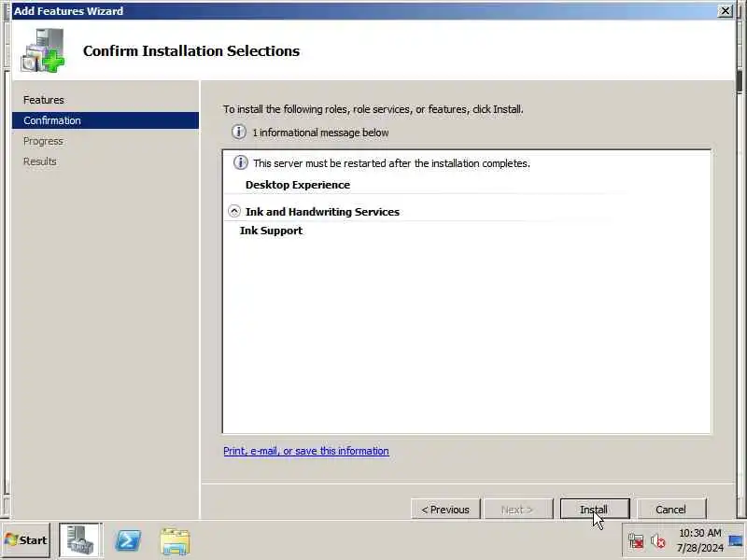Click the Ink Support feature text
Viewport: 747px width, 560px height.
pyautogui.click(x=271, y=231)
